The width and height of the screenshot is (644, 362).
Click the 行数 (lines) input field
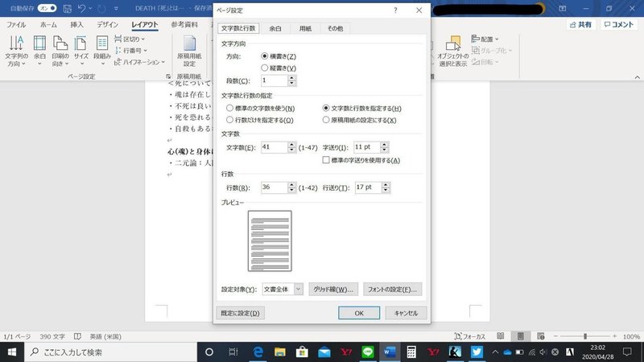pyautogui.click(x=274, y=187)
